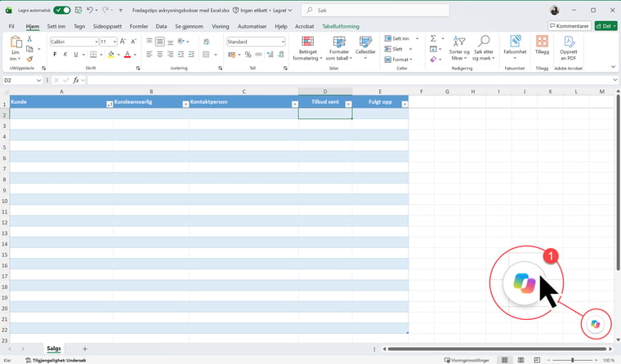Click the AutoSum sigma icon
621x364 pixels.
tap(433, 38)
